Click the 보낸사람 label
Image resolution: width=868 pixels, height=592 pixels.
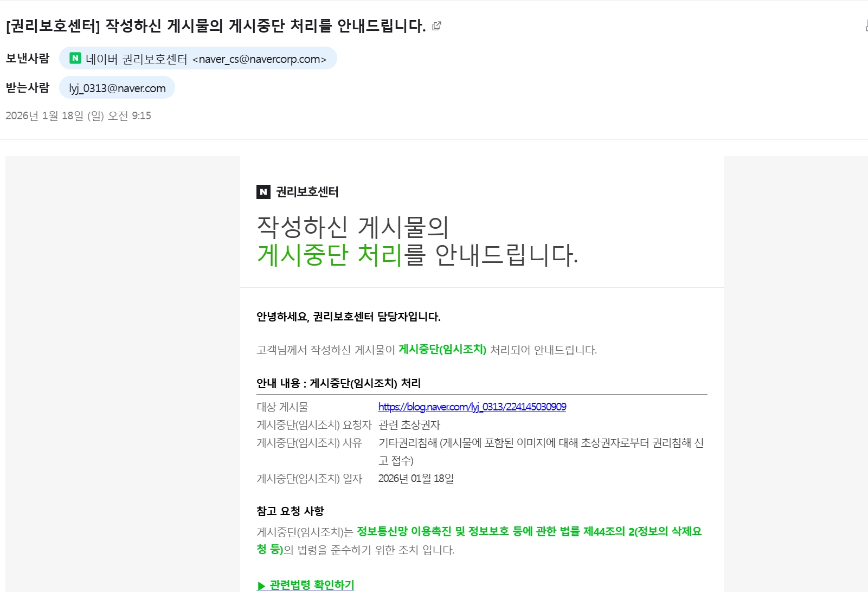(28, 59)
